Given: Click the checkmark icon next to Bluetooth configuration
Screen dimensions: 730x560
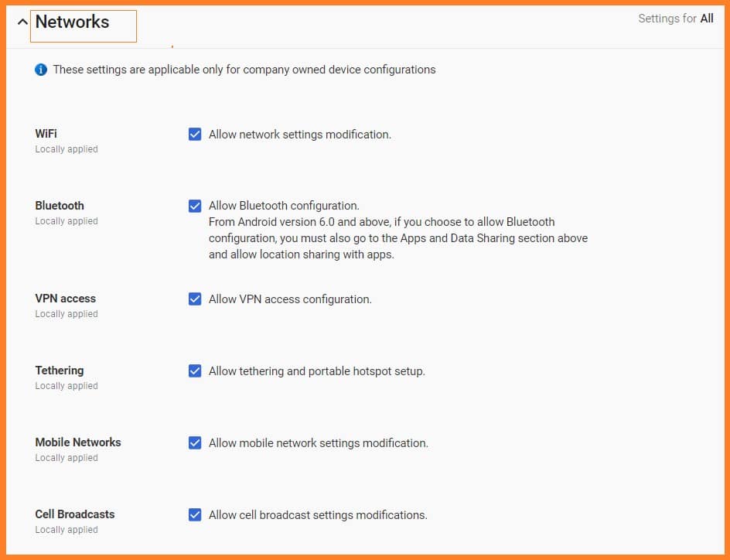Looking at the screenshot, I should coord(195,206).
